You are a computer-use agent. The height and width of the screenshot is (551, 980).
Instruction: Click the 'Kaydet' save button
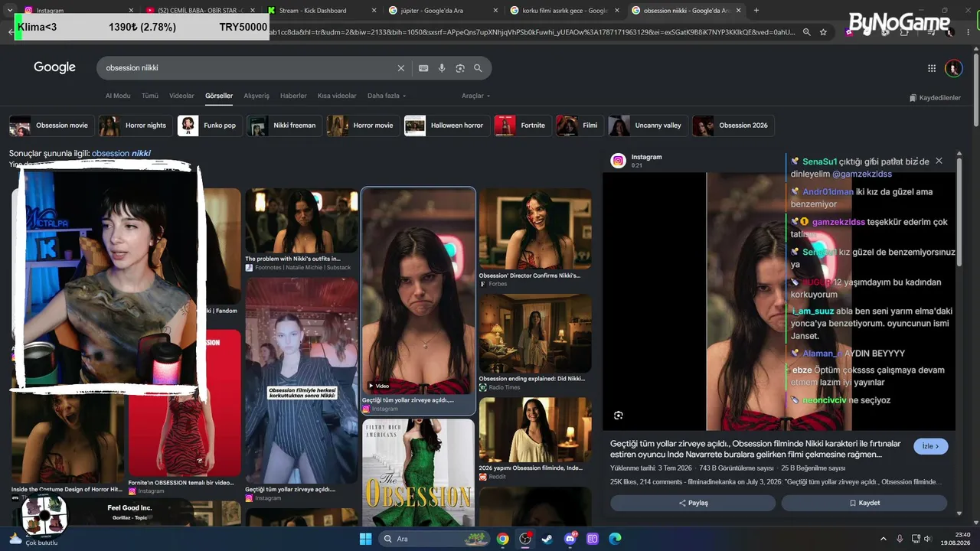pos(864,503)
